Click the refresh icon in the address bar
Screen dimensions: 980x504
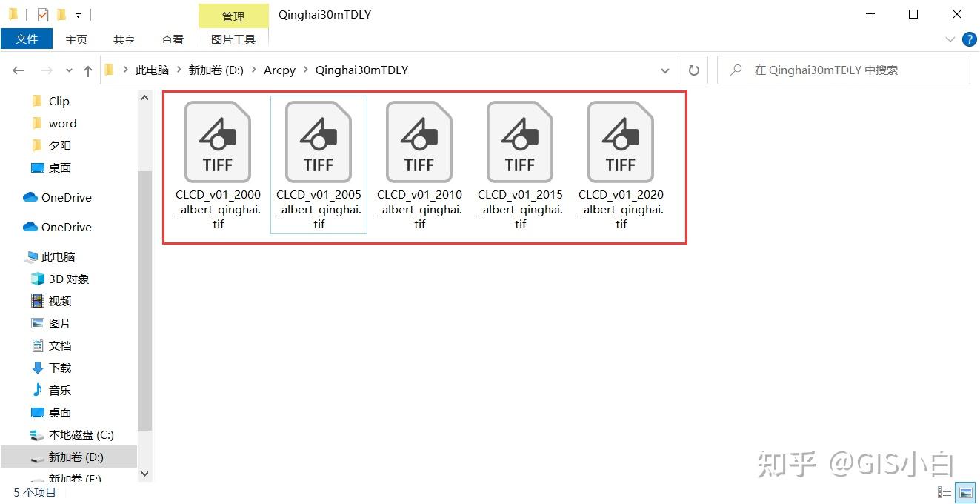coord(694,70)
